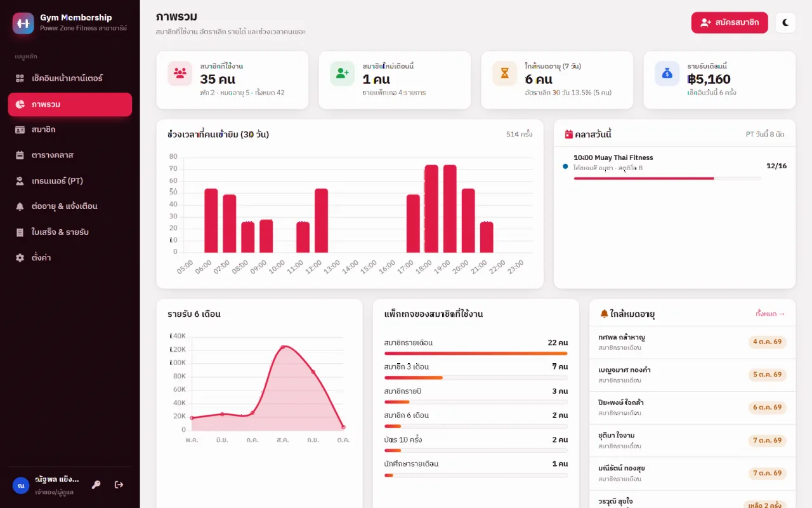Click the สมาชิก card icon in sidebar
The width and height of the screenshot is (812, 508).
[20, 130]
